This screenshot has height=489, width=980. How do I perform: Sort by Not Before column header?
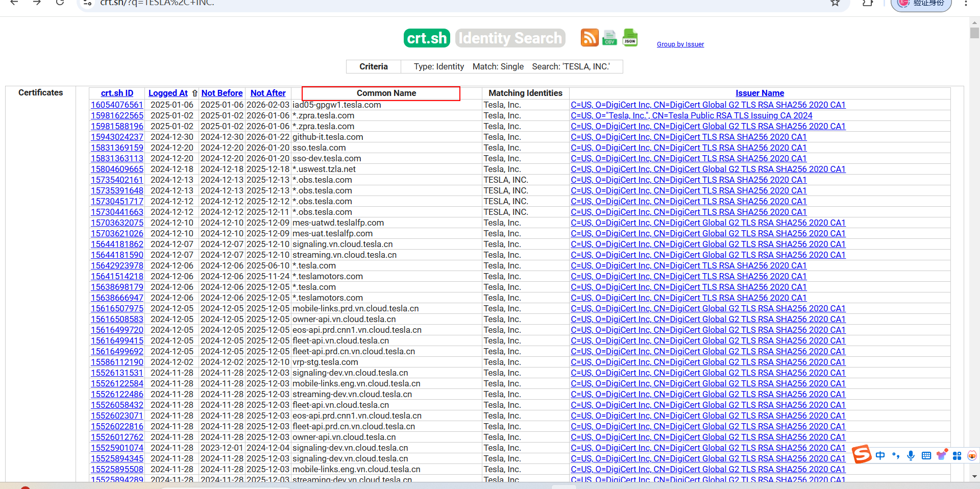[x=222, y=93]
